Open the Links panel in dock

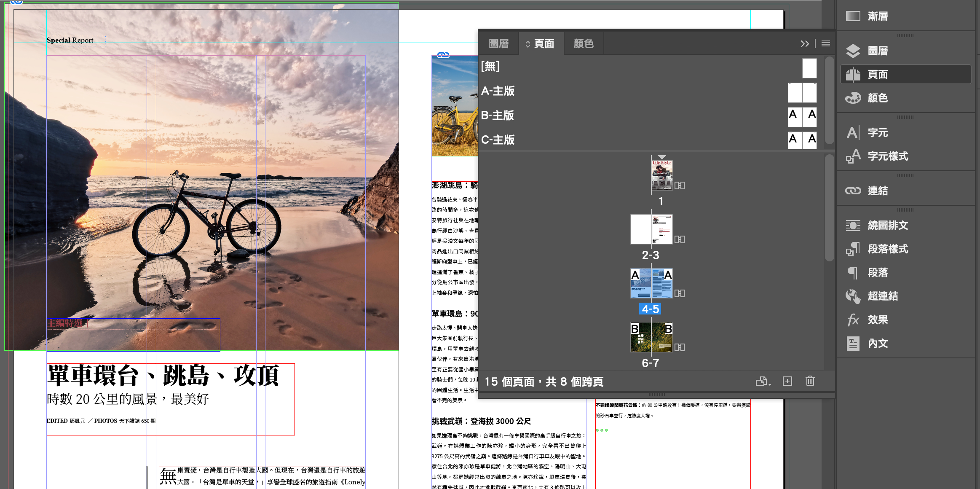[853, 191]
